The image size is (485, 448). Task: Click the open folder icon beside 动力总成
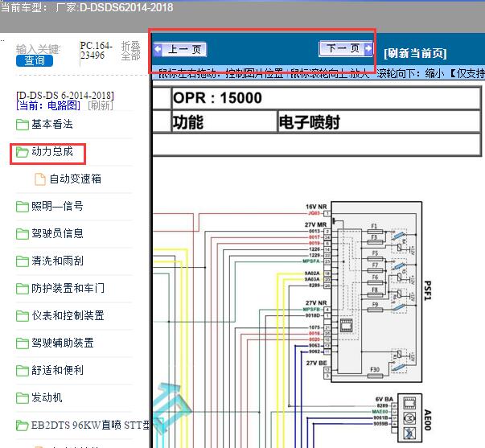pos(23,151)
